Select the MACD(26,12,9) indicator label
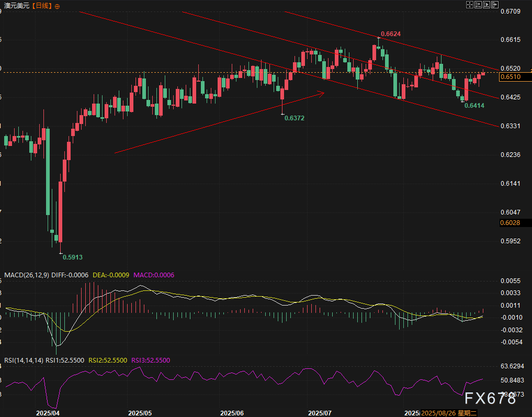 (x=27, y=275)
